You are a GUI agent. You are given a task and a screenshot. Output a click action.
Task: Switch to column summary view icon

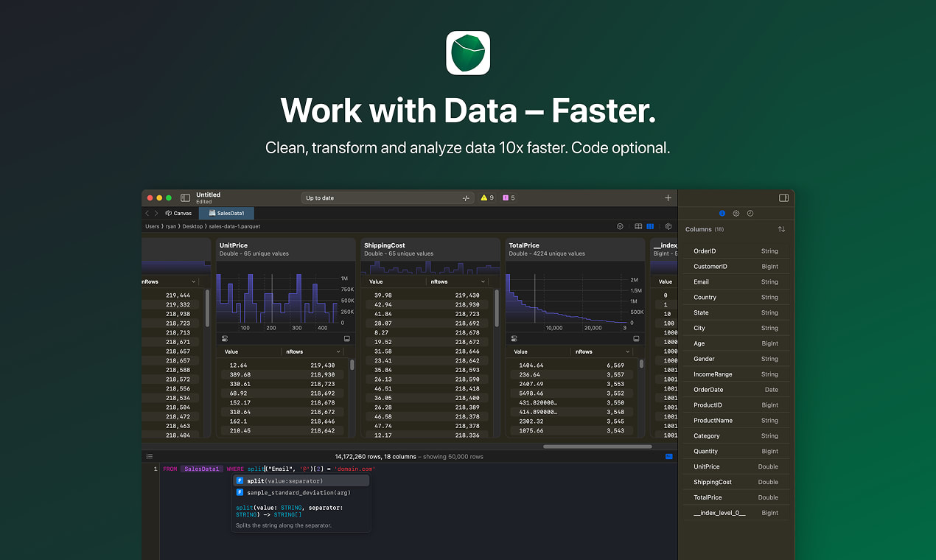[x=650, y=227]
